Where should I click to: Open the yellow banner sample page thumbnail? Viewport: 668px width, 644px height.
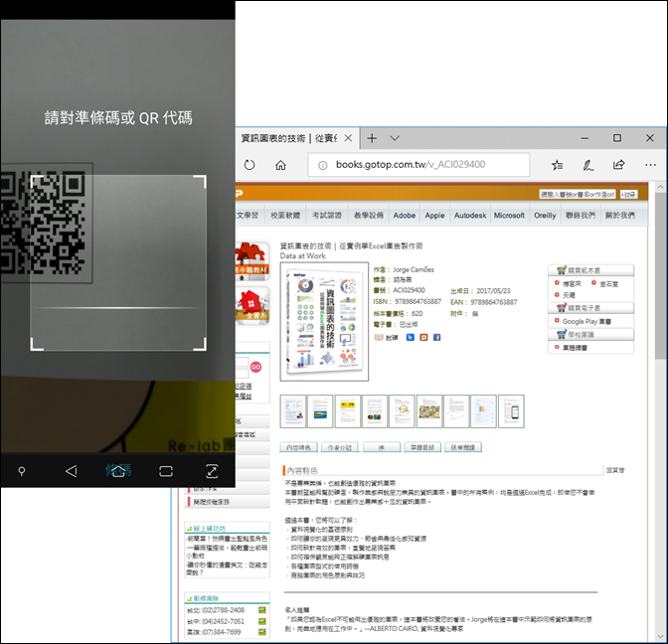coord(348,411)
